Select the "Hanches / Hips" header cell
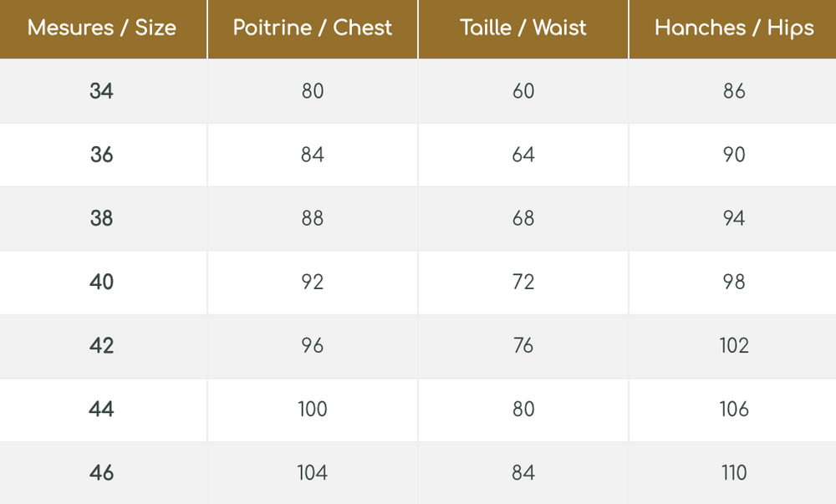 pos(734,28)
